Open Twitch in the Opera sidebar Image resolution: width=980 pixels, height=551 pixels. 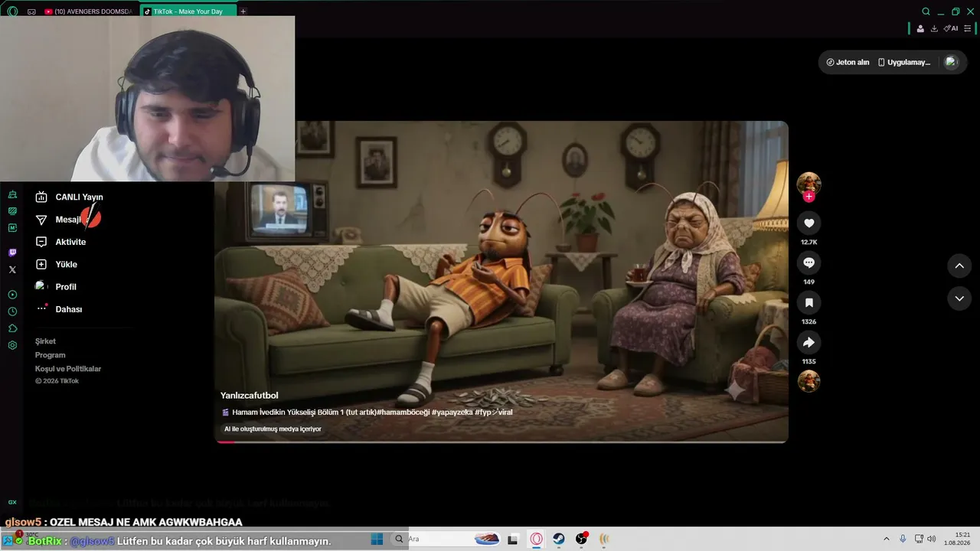12,253
